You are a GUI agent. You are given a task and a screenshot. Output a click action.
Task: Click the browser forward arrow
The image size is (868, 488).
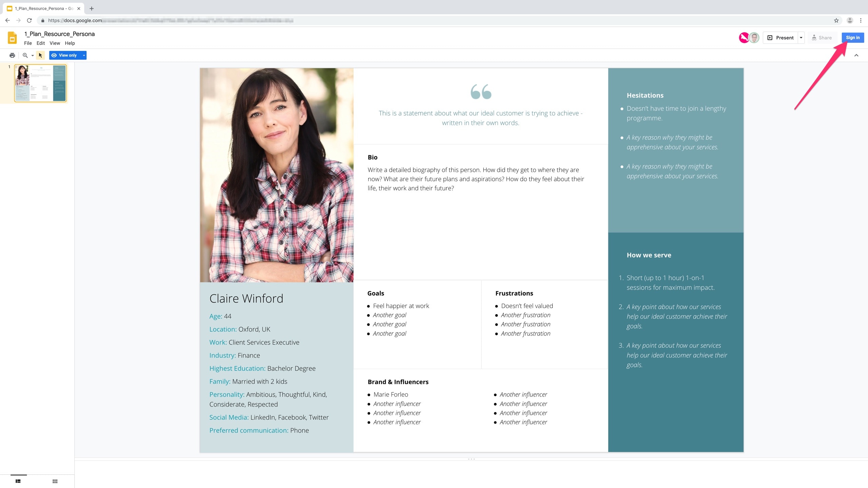click(18, 20)
